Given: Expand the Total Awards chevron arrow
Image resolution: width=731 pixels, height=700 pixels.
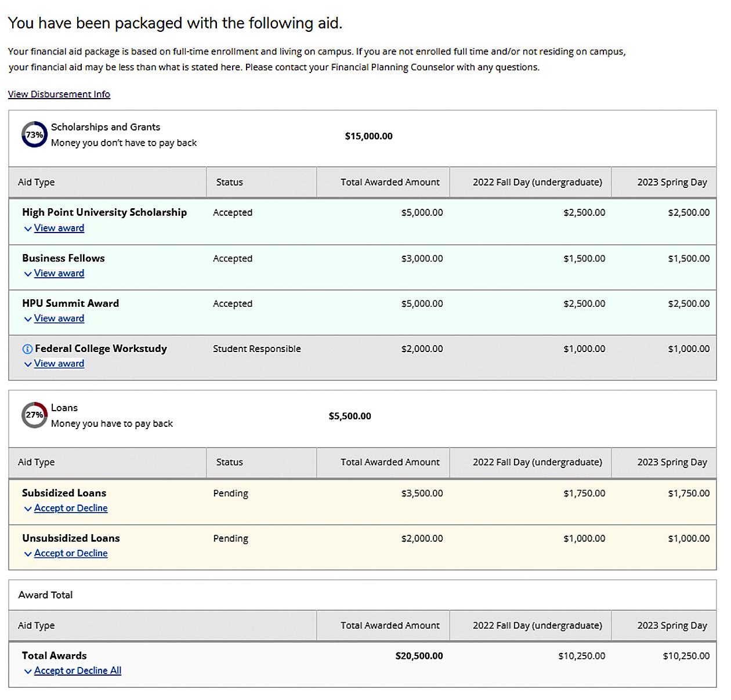Looking at the screenshot, I should pyautogui.click(x=28, y=672).
